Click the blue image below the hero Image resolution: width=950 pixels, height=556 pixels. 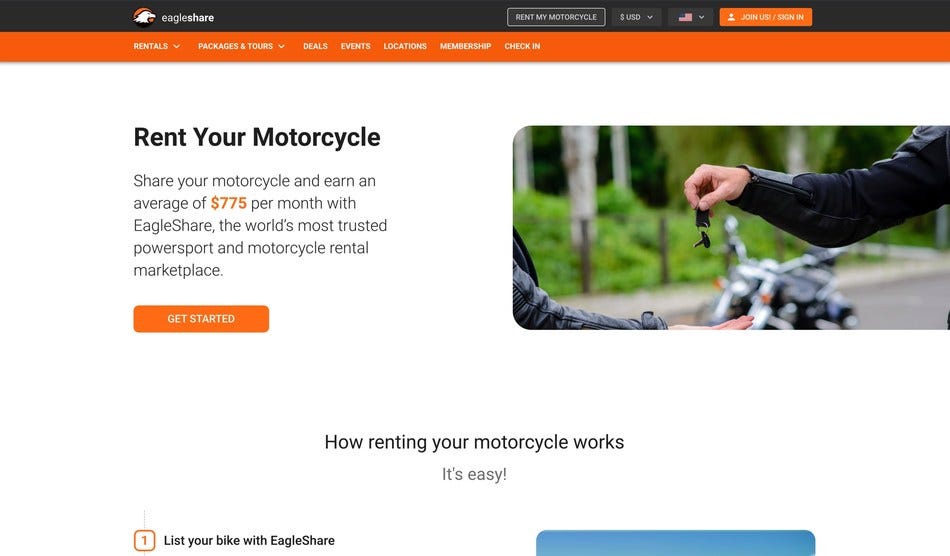click(x=676, y=543)
